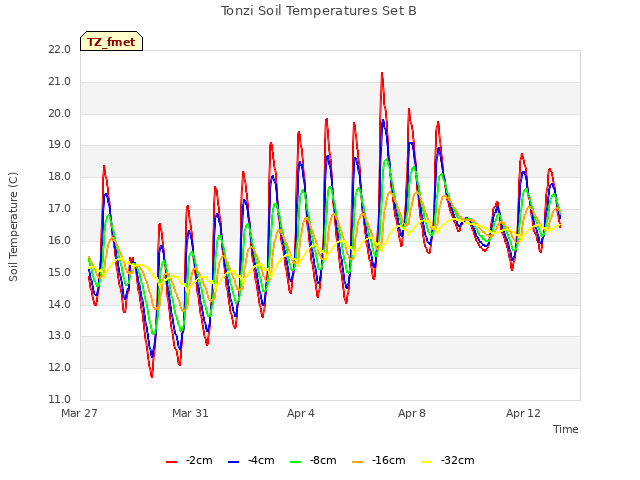
Task: Select the -4cm legend label
Action: tap(261, 460)
